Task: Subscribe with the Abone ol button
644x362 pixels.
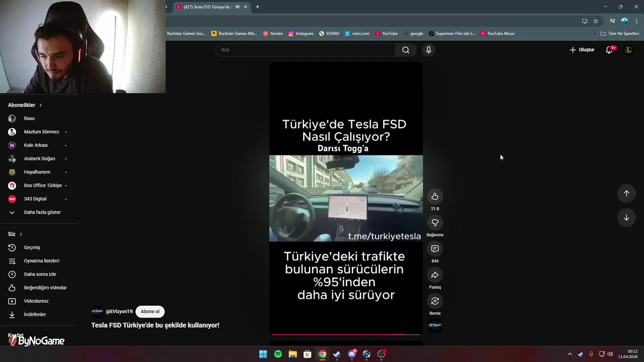Action: [150, 312]
